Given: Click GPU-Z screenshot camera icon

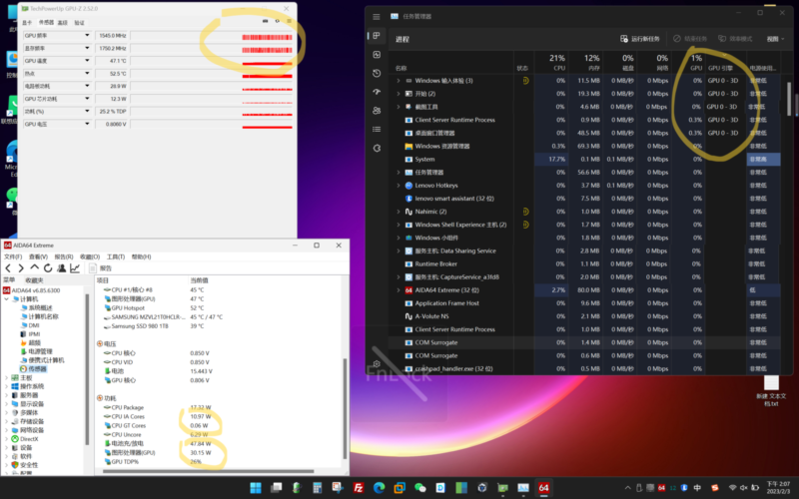Looking at the screenshot, I should coord(264,21).
